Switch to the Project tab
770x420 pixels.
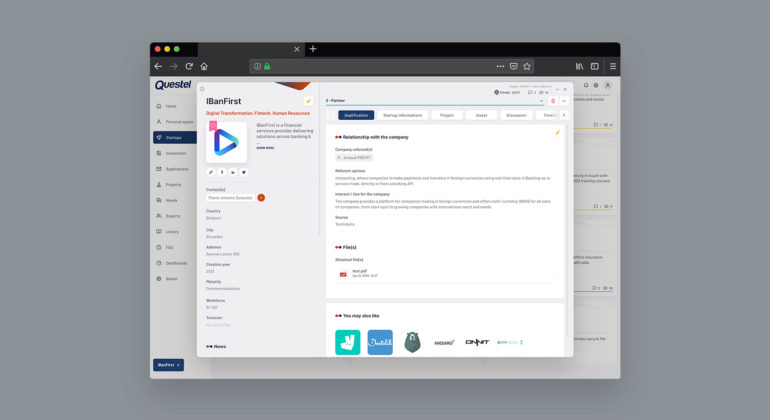point(447,115)
